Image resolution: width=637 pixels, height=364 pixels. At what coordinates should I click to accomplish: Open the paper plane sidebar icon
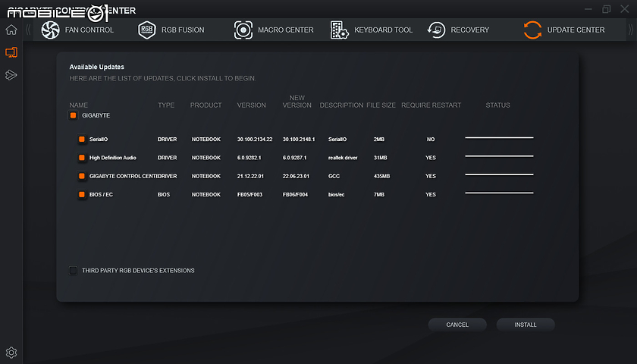(x=11, y=75)
